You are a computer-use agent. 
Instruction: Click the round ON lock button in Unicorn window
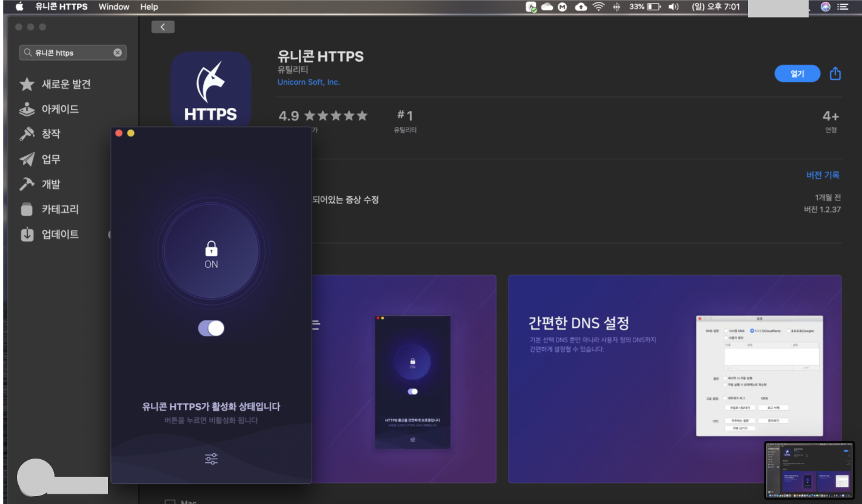pos(211,251)
